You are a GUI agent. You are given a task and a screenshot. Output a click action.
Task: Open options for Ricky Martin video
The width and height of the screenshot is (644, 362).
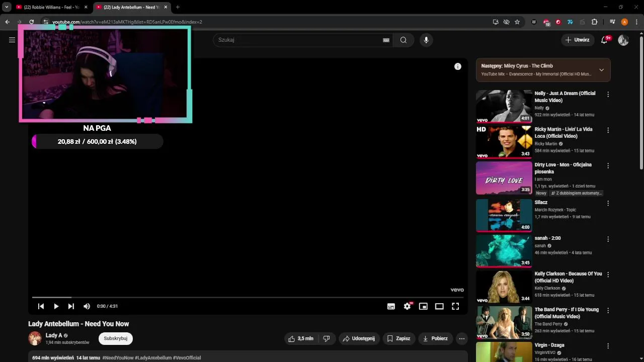click(608, 130)
